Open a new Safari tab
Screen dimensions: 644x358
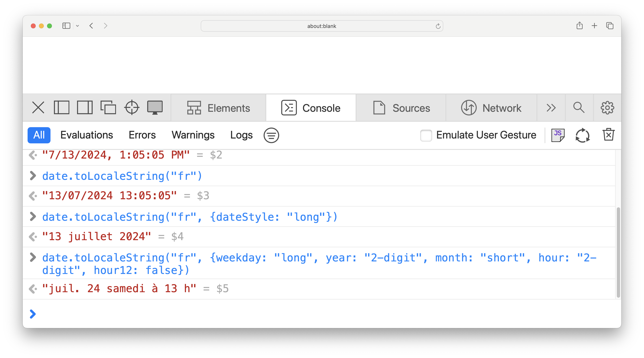595,26
